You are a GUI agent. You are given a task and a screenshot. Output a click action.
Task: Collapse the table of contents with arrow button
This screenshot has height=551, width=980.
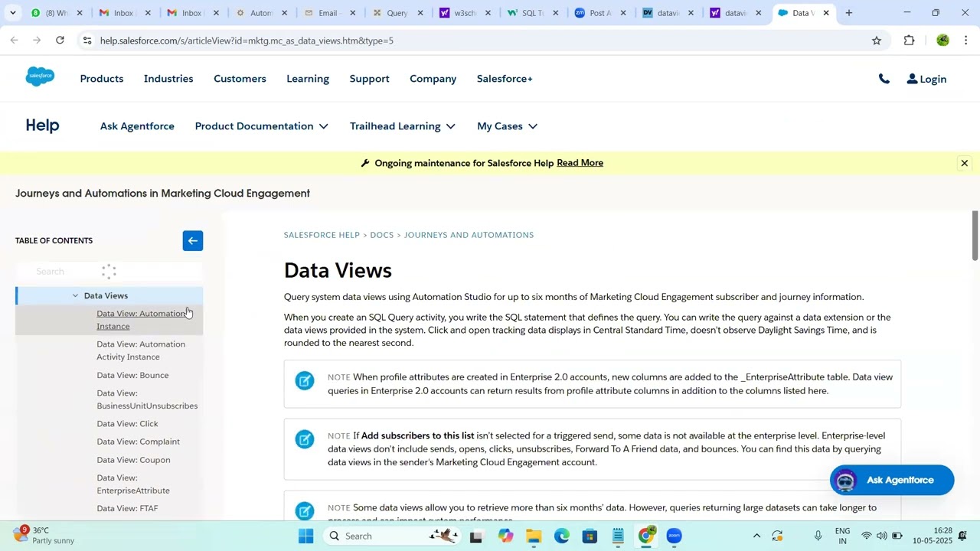[x=193, y=241]
